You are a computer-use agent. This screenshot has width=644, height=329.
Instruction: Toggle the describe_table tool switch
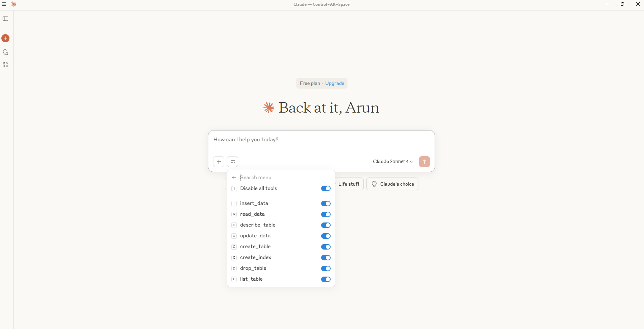[x=326, y=225]
